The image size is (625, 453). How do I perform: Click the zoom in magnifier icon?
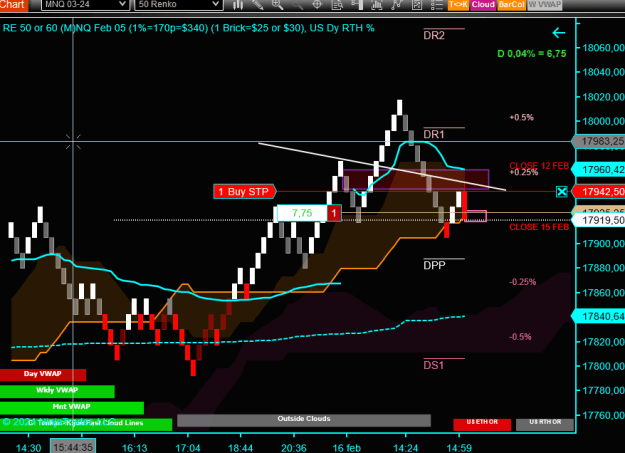[x=277, y=4]
